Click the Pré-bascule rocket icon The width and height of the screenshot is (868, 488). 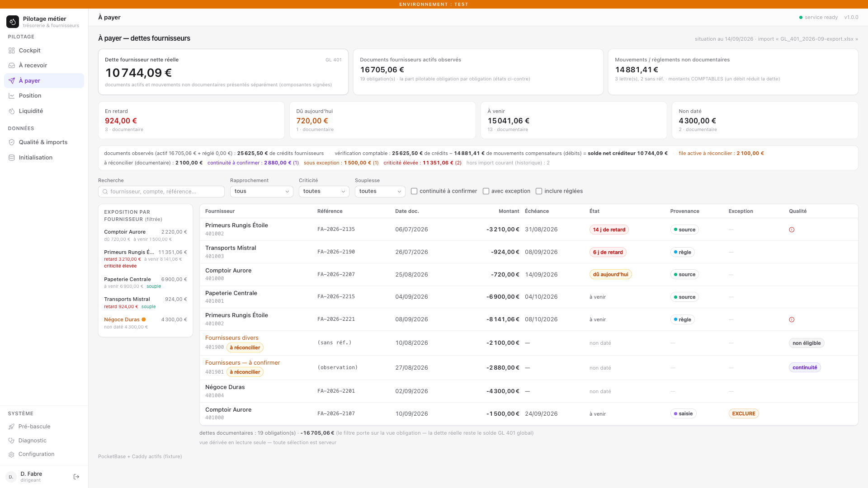click(x=12, y=427)
